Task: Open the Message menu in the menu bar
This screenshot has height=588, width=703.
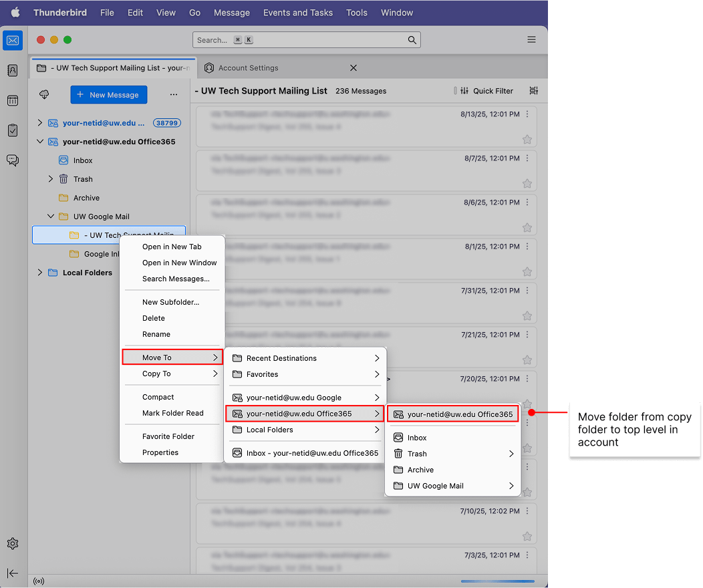Action: pos(231,12)
